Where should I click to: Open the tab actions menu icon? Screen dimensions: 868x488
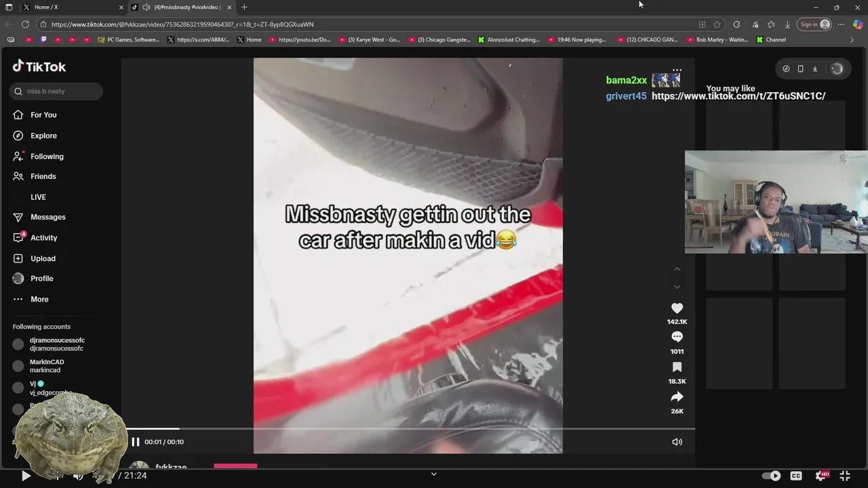pyautogui.click(x=9, y=7)
